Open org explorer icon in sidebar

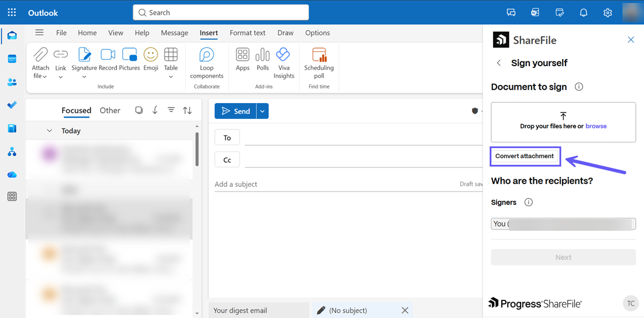click(12, 152)
